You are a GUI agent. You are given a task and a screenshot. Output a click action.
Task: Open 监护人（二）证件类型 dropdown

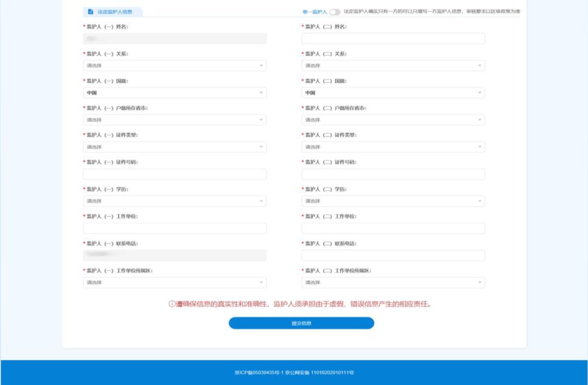pos(392,146)
